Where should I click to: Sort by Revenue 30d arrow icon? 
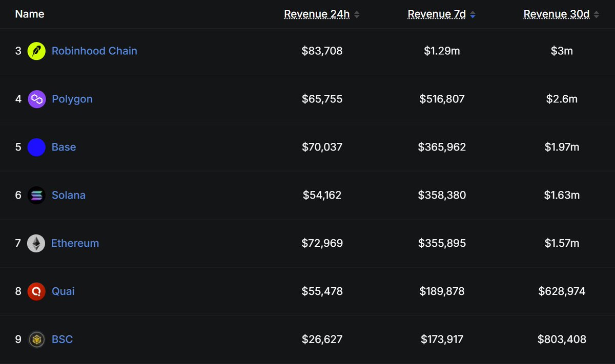coord(596,15)
